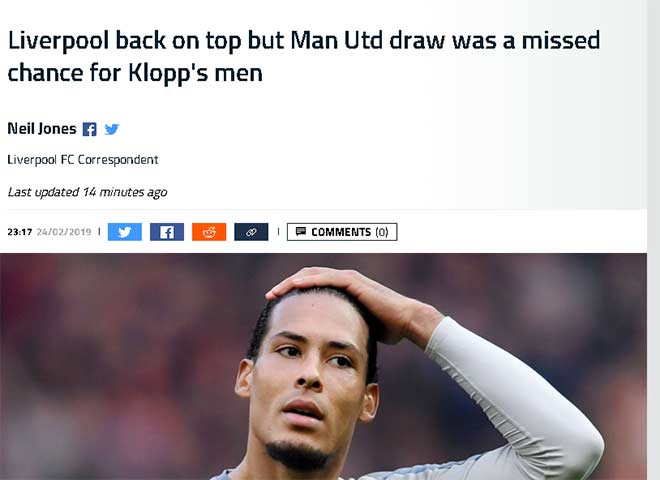Click 'Man Utd draw' in the headline
Screen dimensions: 660x480
368,40
